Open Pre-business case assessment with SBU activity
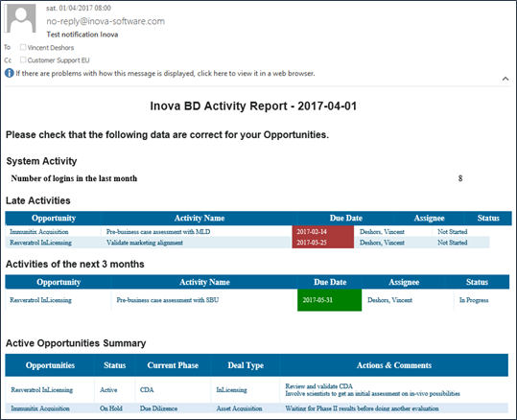 click(168, 300)
